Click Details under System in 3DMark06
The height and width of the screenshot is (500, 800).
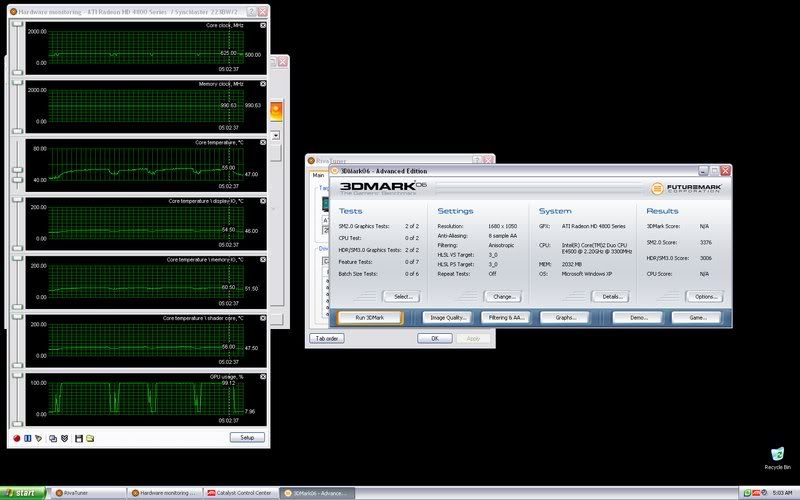(610, 296)
